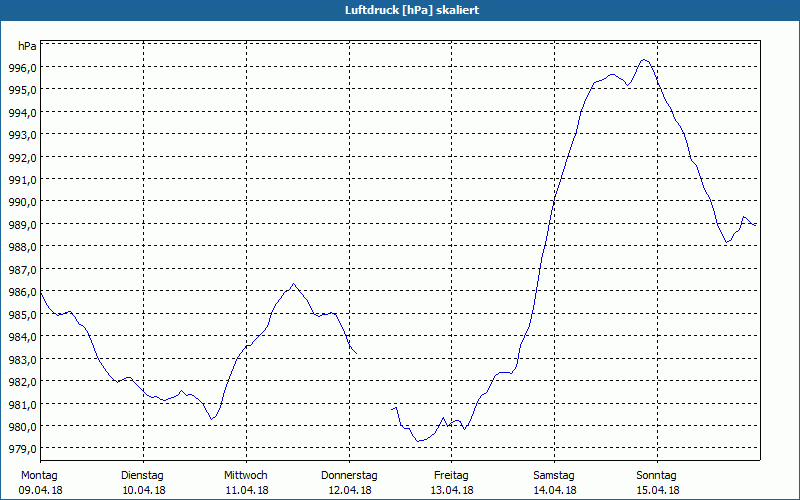Image resolution: width=800 pixels, height=500 pixels.
Task: Click the 994,0 axis value
Action: pos(22,112)
